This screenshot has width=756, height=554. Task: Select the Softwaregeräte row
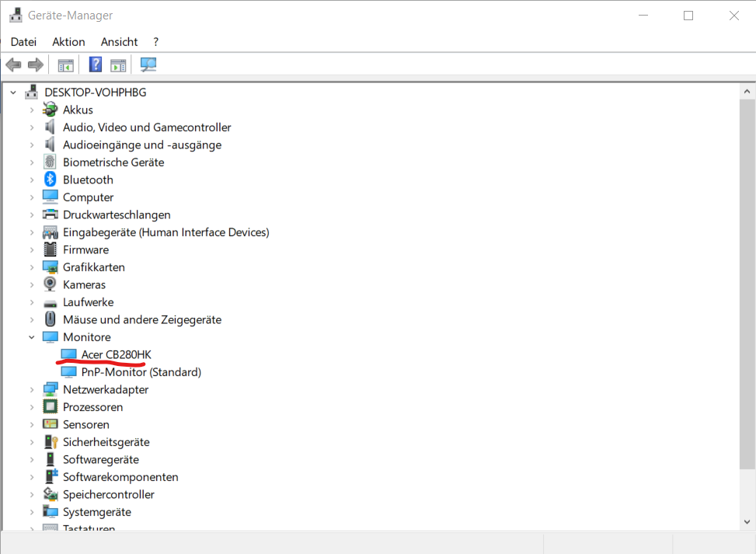coord(101,459)
